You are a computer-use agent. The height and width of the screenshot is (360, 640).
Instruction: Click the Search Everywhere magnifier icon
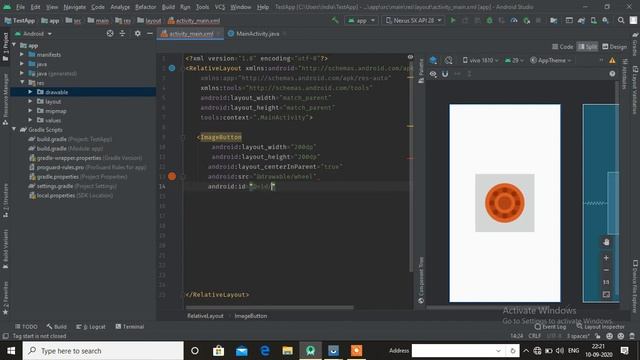[x=621, y=20]
